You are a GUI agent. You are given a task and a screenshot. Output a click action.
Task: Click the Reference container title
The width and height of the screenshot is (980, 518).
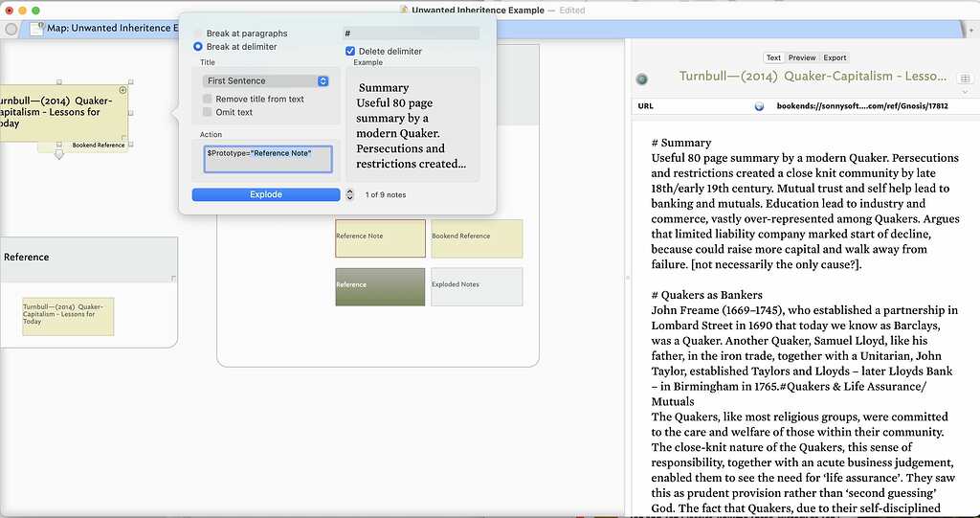pos(26,258)
